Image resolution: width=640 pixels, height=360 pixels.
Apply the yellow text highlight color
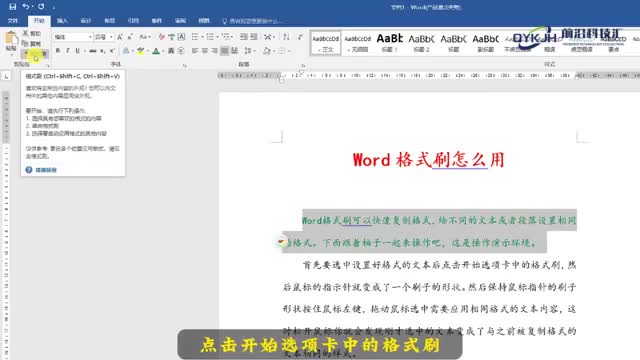click(140, 51)
